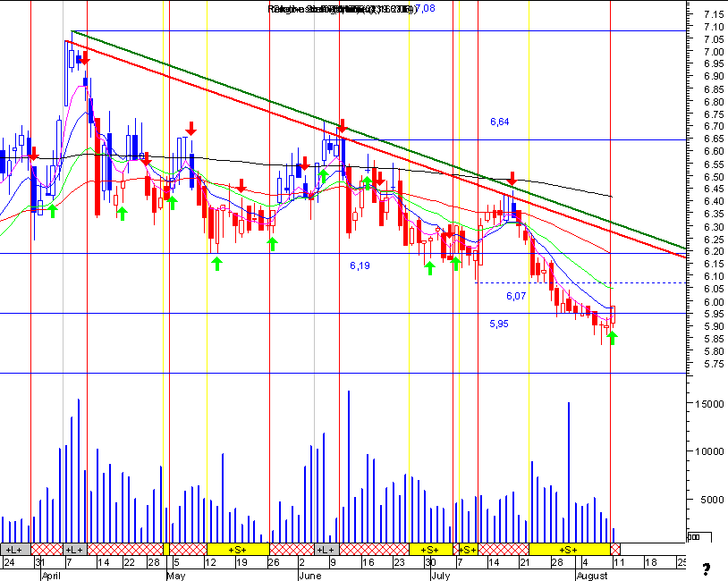Click the gray +L+ segment in June
Screen dimensions: 728x581
pyautogui.click(x=326, y=550)
